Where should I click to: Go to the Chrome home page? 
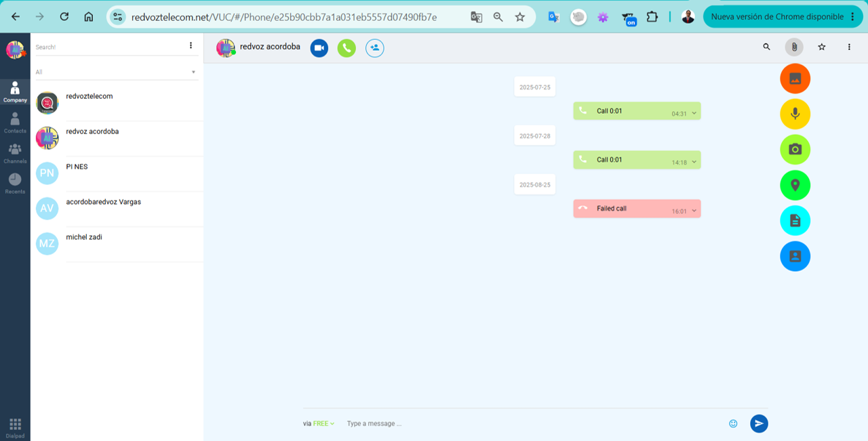pyautogui.click(x=89, y=17)
